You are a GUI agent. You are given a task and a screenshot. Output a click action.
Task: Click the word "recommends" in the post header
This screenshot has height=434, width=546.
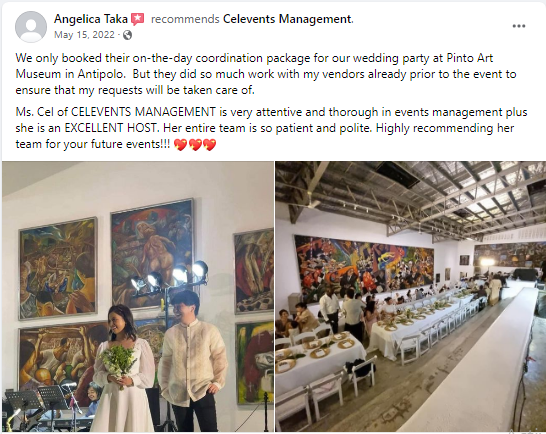click(x=185, y=19)
